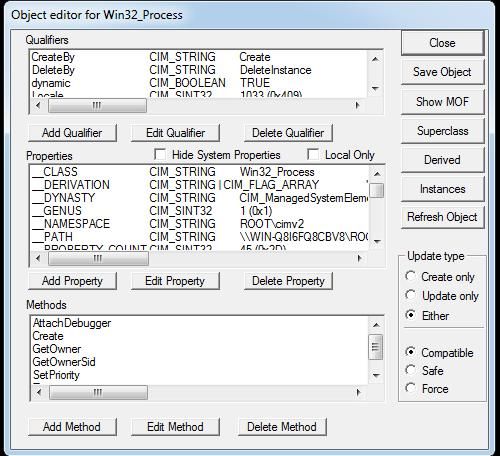500x456 pixels.
Task: Click the Properties list right scroll arrow
Action: (x=359, y=258)
